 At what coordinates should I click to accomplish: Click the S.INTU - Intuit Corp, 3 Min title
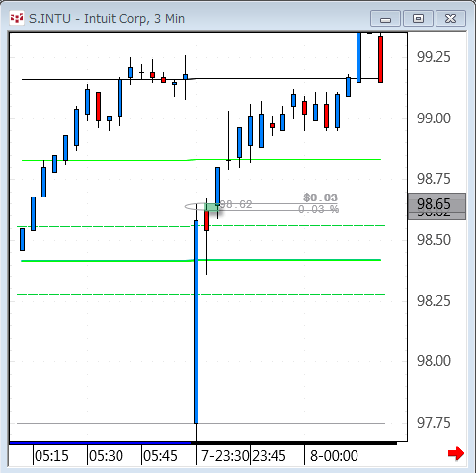pos(107,19)
